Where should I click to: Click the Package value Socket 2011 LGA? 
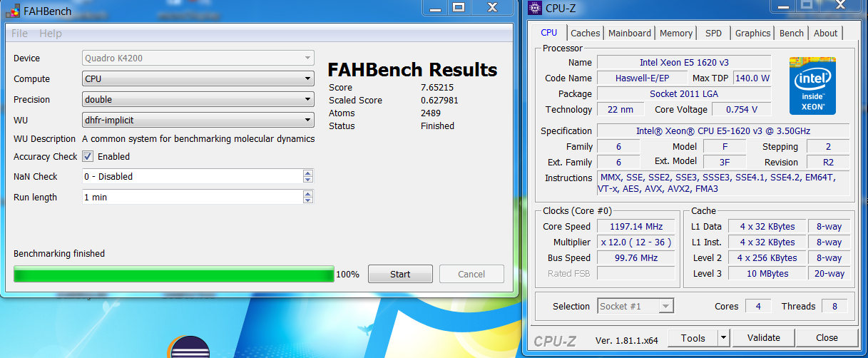point(684,94)
